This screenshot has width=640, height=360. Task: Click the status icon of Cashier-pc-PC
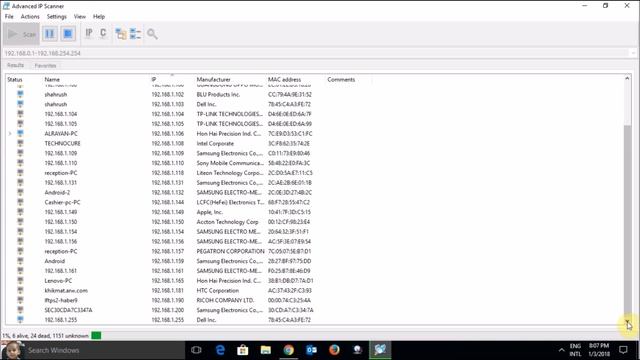(20, 202)
